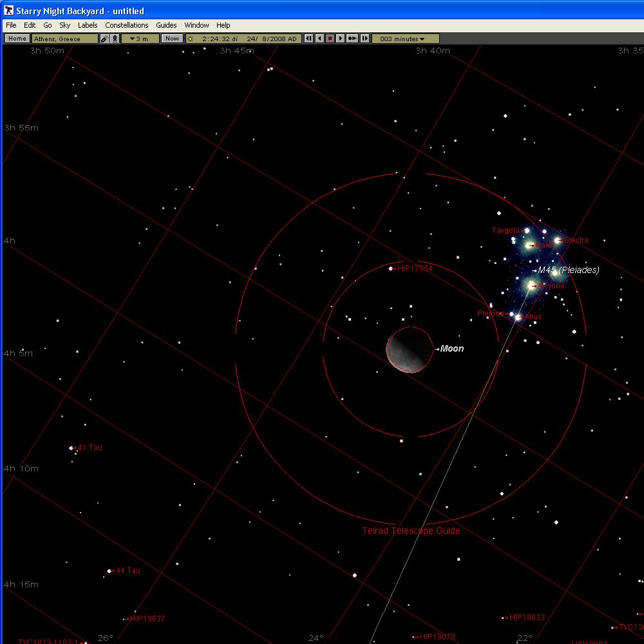Click the Telrad Telescope Guide label
Viewport: 644px width, 644px height.
coord(411,531)
